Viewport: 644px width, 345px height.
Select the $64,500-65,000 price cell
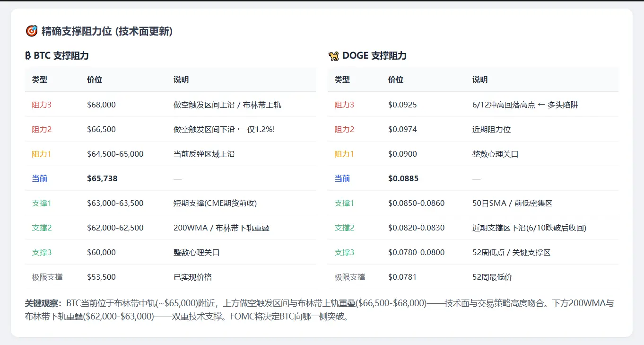click(115, 154)
